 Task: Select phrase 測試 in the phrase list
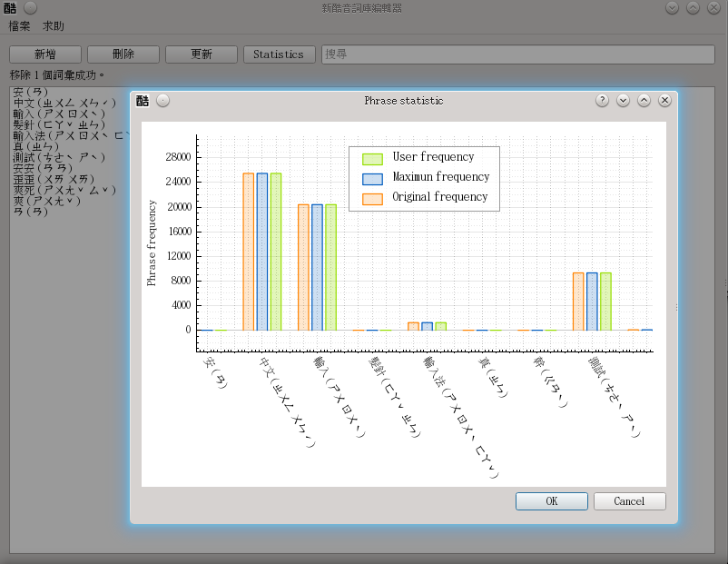(59, 157)
